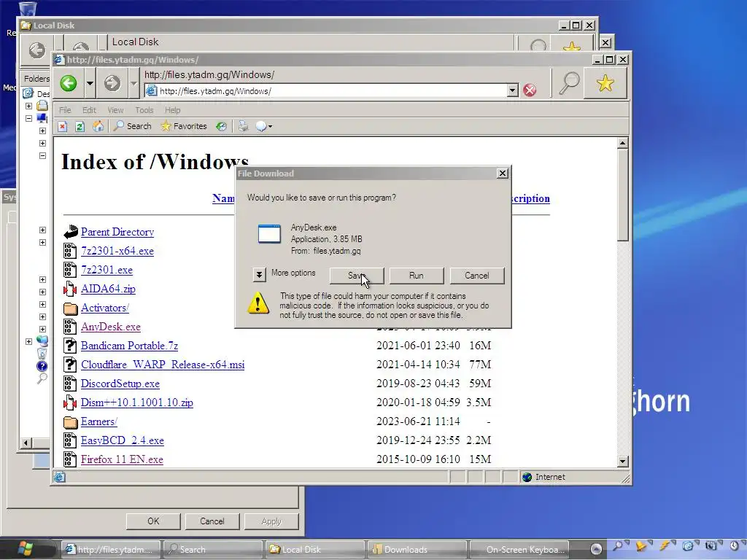Screen dimensions: 747x560
Task: Click the Internet zone status bar entry
Action: click(544, 477)
